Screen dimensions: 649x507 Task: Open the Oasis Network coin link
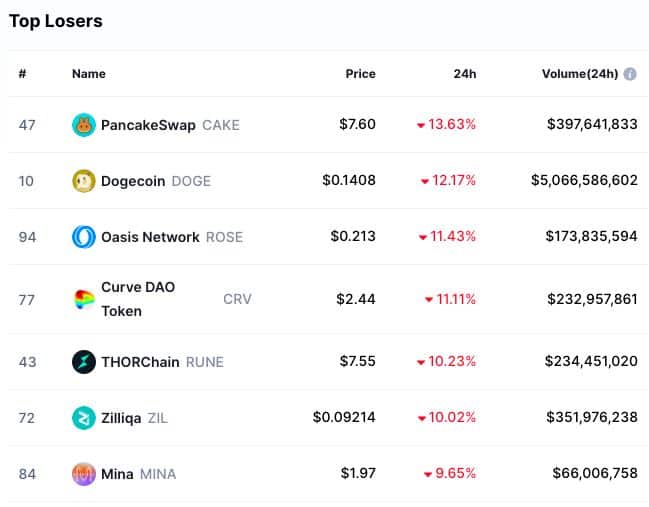[150, 237]
